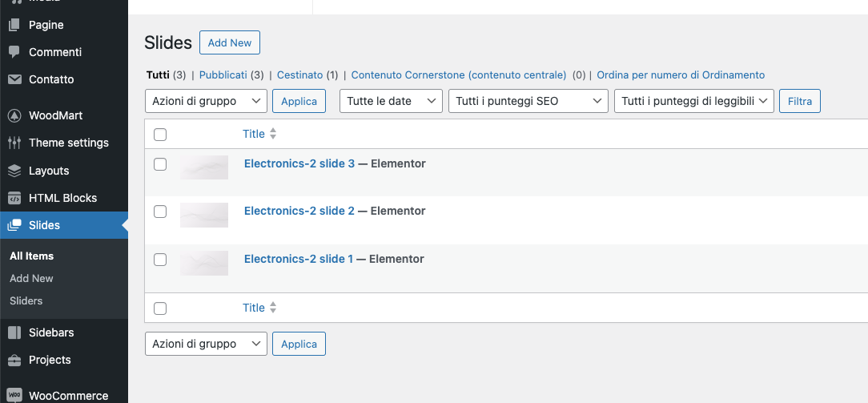Viewport: 868px width, 403px height.
Task: Select Add New in Slides submenu
Action: pyautogui.click(x=31, y=278)
